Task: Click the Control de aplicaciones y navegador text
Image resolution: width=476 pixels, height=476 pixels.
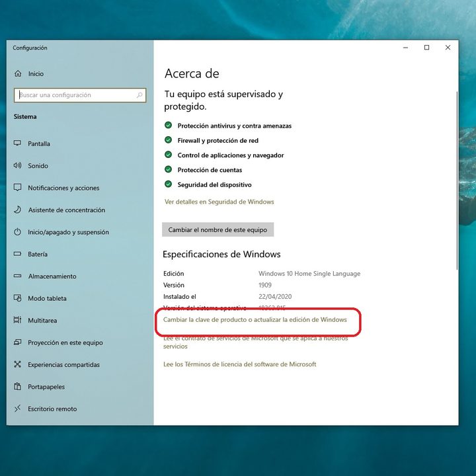Action: coord(231,155)
